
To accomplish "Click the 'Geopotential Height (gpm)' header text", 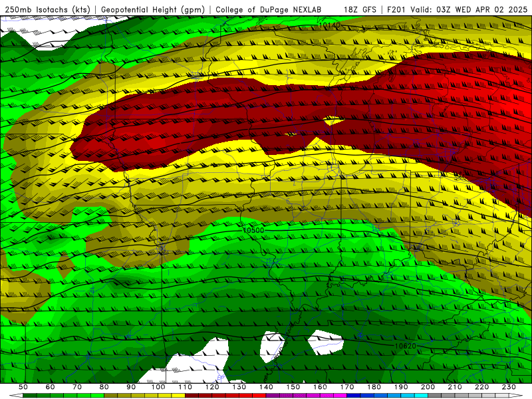I will (x=153, y=9).
